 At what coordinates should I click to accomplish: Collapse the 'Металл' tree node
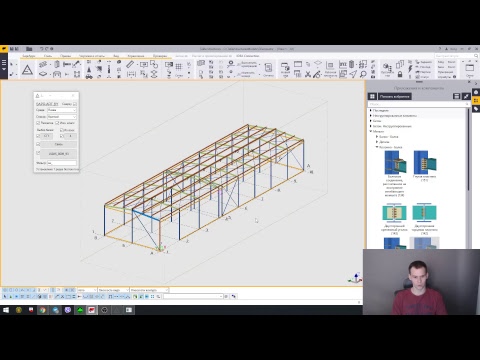[371, 131]
